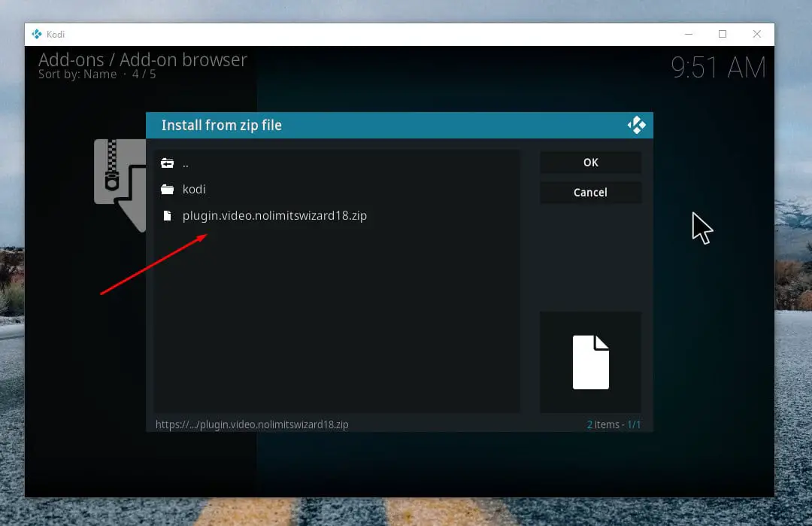Image resolution: width=812 pixels, height=526 pixels.
Task: Click the Cancel button
Action: point(590,192)
